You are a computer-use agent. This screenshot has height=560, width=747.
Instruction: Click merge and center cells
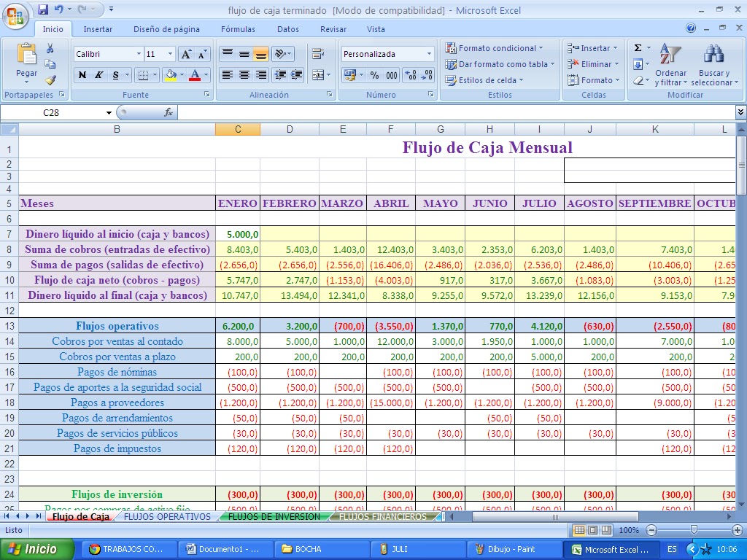tap(318, 75)
